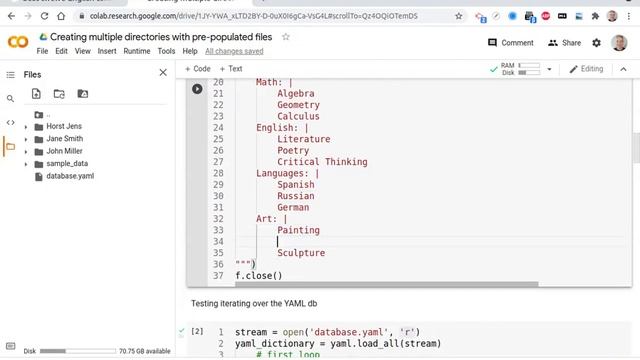Expand the sample_data folder

(x=26, y=164)
